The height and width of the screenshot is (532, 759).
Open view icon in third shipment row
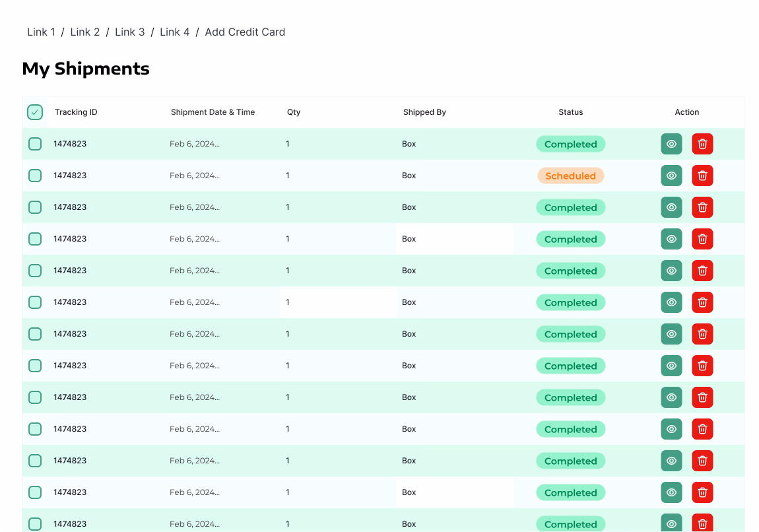click(x=671, y=207)
